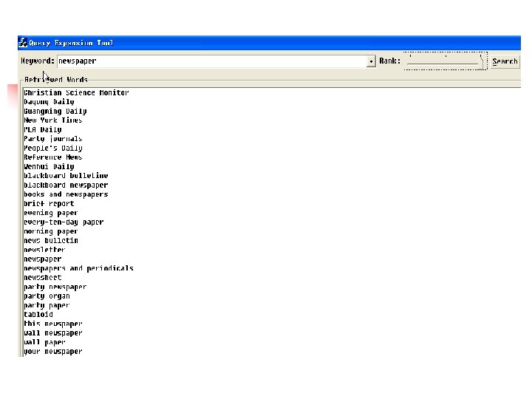Select the Wenhui Daily entry

pos(49,166)
